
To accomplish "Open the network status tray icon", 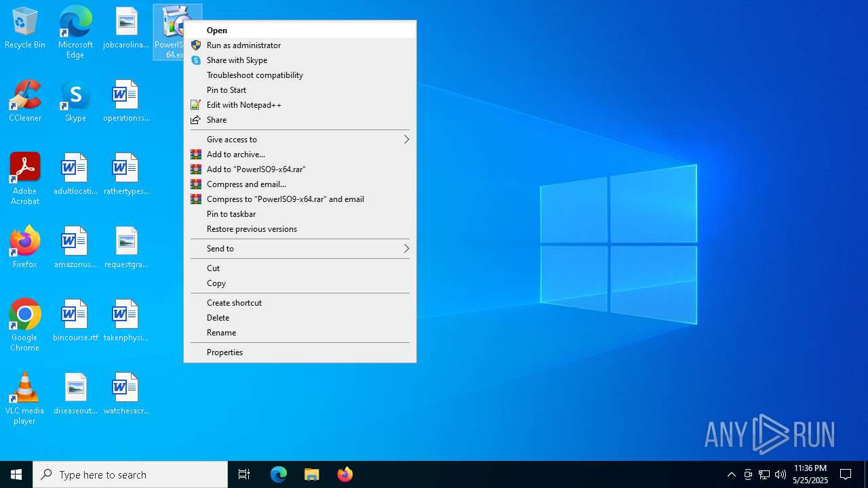I will click(764, 474).
